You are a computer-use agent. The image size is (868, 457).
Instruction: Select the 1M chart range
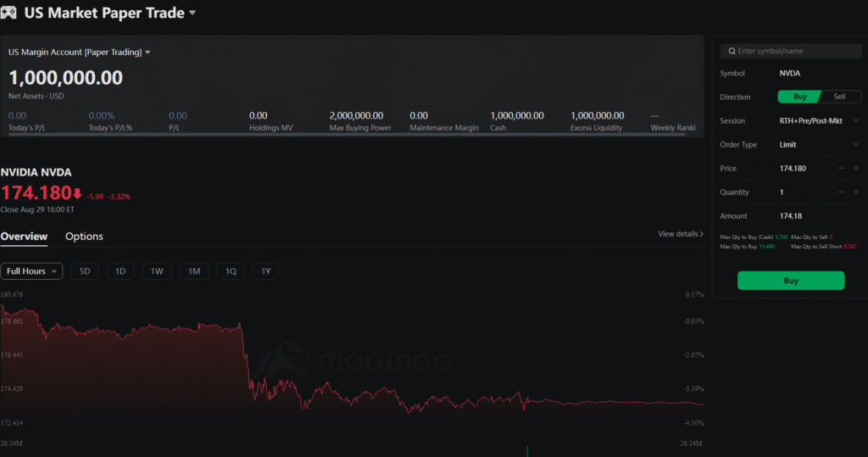coord(194,270)
